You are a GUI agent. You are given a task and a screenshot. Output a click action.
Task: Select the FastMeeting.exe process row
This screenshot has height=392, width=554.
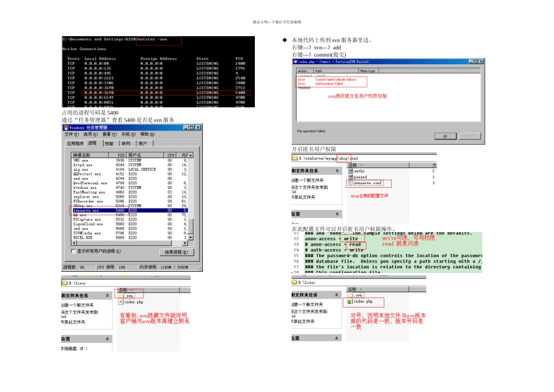[x=130, y=192]
